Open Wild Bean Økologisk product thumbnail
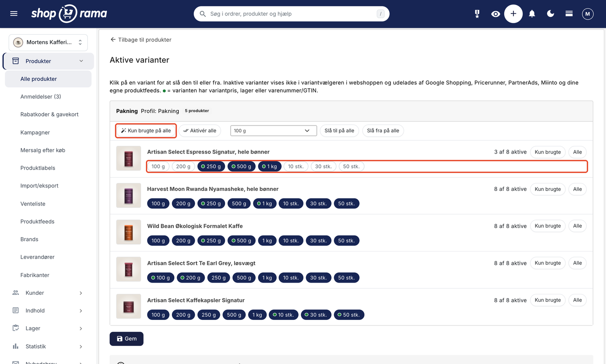606x364 pixels. tap(129, 232)
